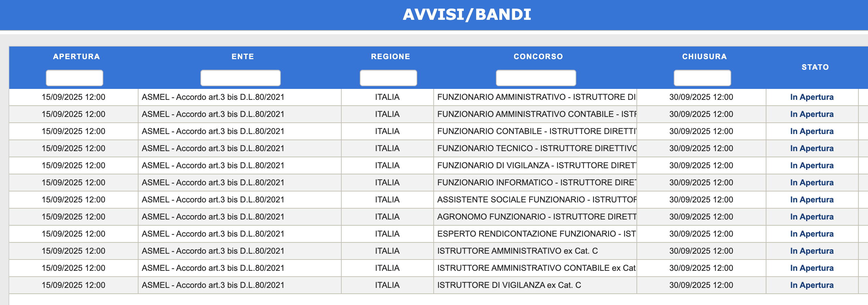The height and width of the screenshot is (305, 868).
Task: Click the CONCORSO filter input field
Action: coord(536,78)
